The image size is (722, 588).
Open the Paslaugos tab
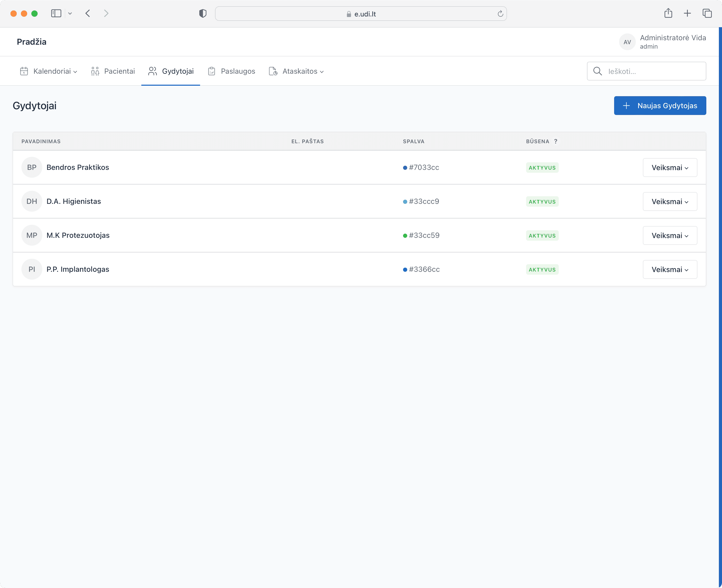231,71
